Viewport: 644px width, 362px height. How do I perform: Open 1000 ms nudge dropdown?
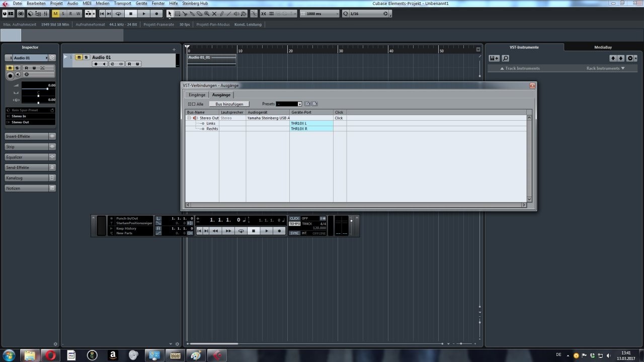[319, 14]
